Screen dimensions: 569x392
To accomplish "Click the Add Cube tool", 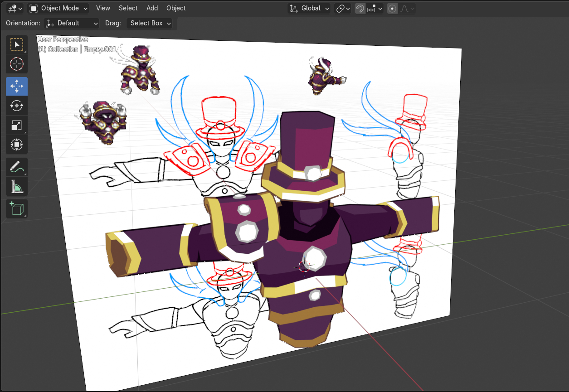I will [x=17, y=208].
